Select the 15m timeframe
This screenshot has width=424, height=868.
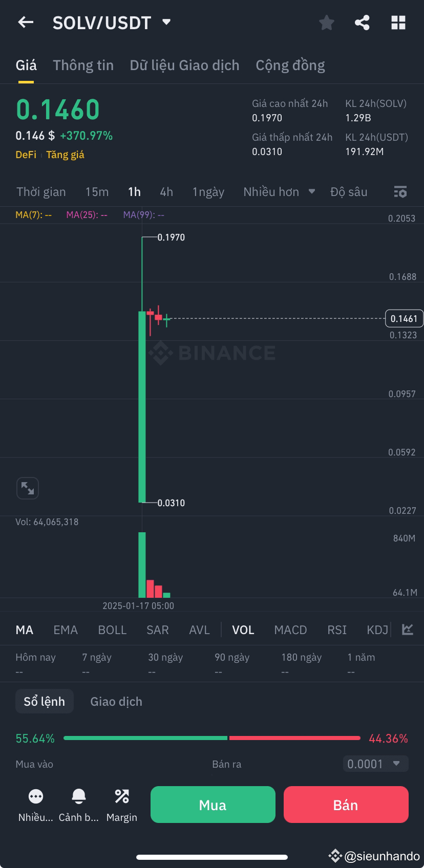(x=97, y=192)
